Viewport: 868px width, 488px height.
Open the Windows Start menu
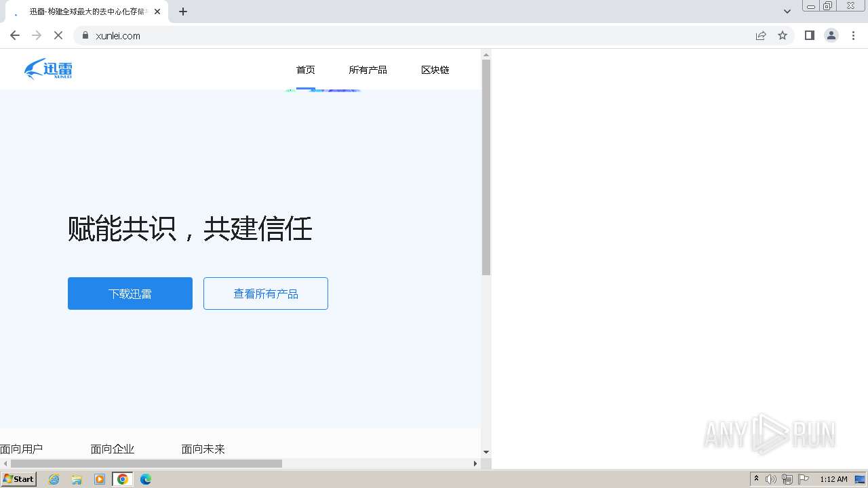(18, 479)
